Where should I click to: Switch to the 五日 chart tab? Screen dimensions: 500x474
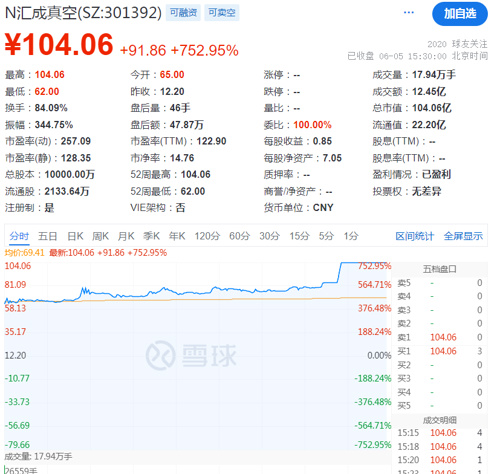[x=47, y=236]
